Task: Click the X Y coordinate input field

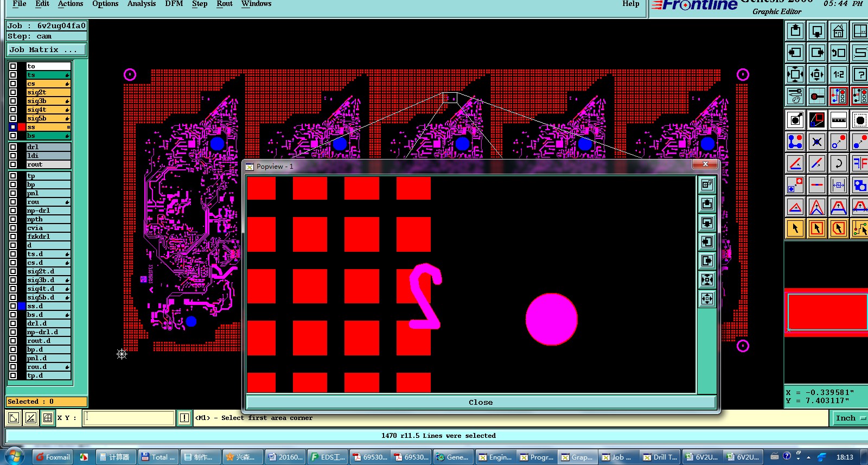Action: (129, 418)
